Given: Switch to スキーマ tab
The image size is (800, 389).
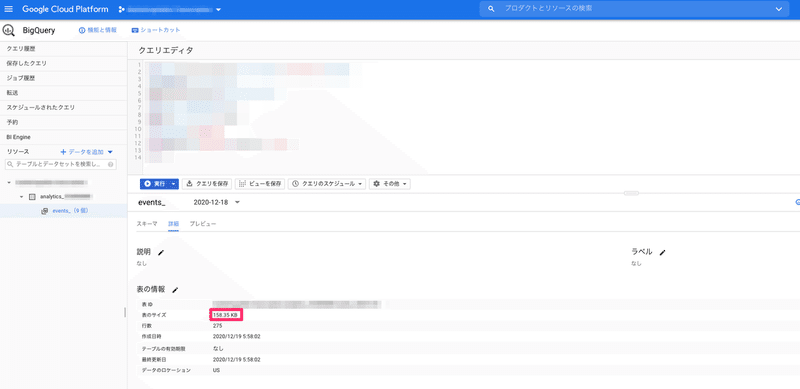Looking at the screenshot, I should (x=147, y=224).
